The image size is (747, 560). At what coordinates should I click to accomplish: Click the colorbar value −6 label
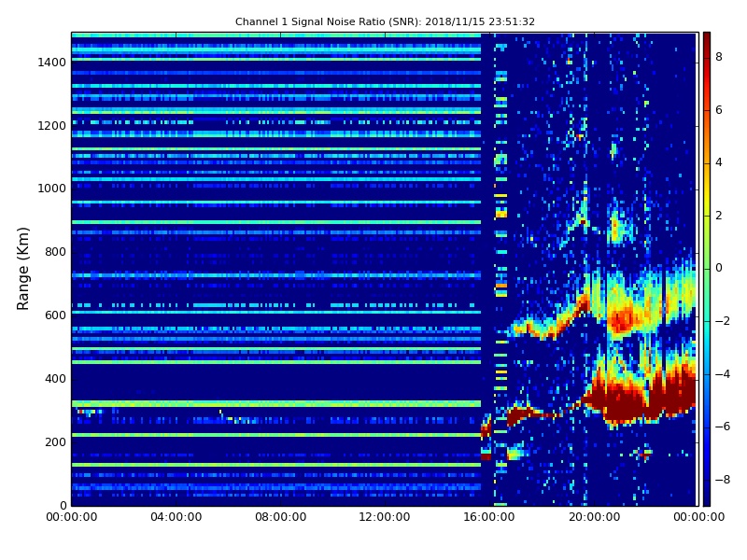coord(723,427)
